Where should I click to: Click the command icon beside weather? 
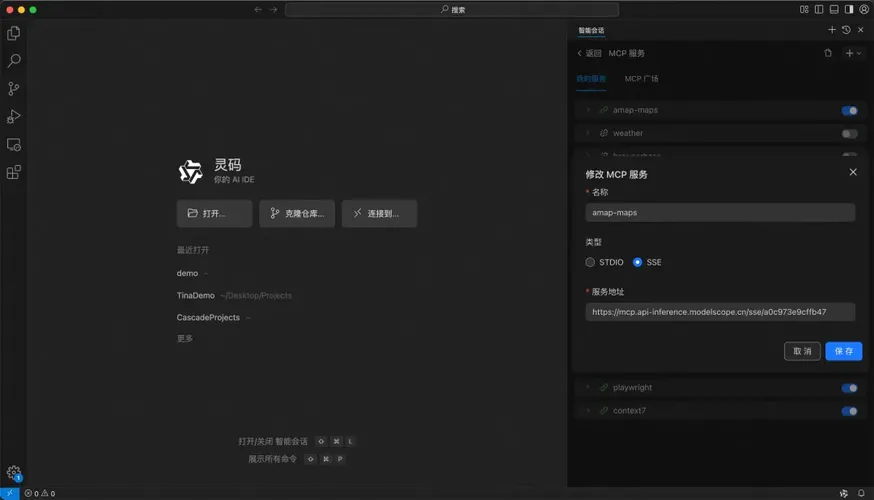tap(604, 133)
